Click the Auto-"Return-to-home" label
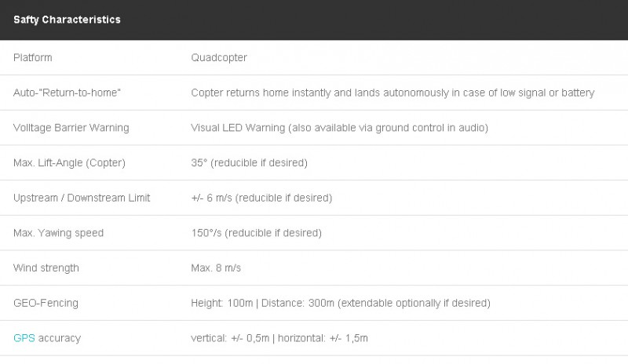Viewport: 628px width, 364px height. click(x=67, y=93)
